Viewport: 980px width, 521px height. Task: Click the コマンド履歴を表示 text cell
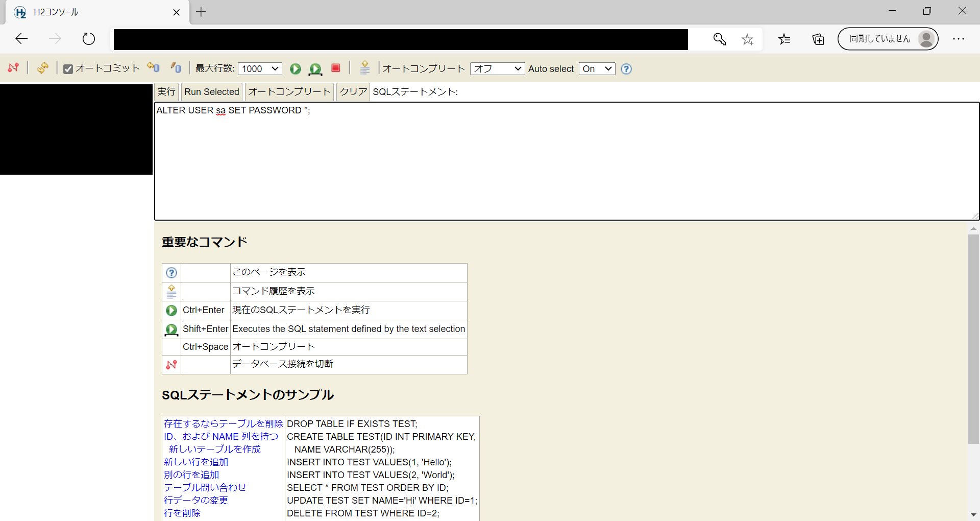click(349, 291)
